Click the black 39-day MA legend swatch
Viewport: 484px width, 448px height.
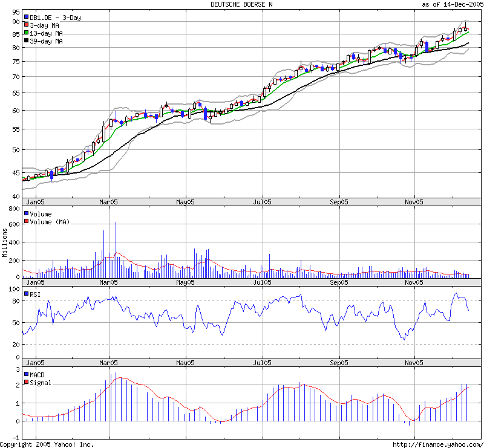[26, 41]
